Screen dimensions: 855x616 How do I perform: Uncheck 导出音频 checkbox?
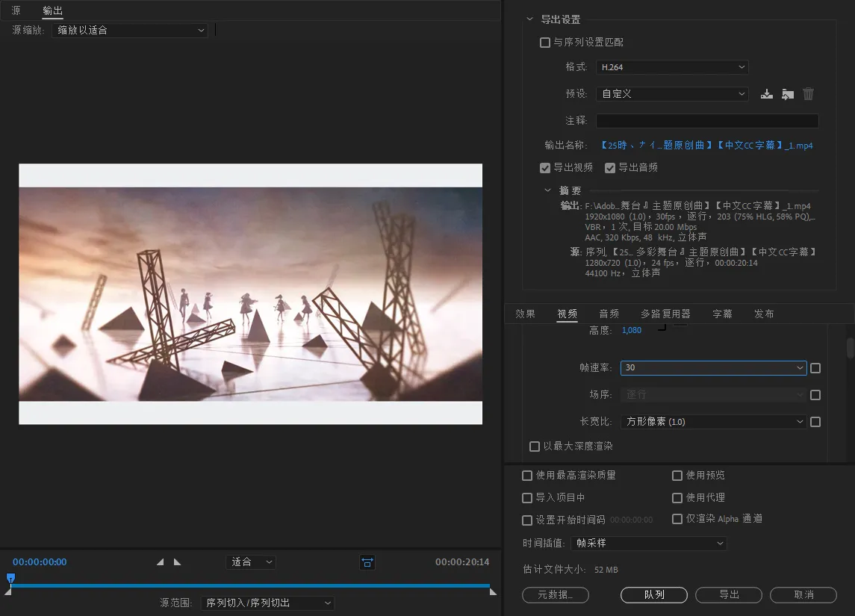tap(610, 168)
